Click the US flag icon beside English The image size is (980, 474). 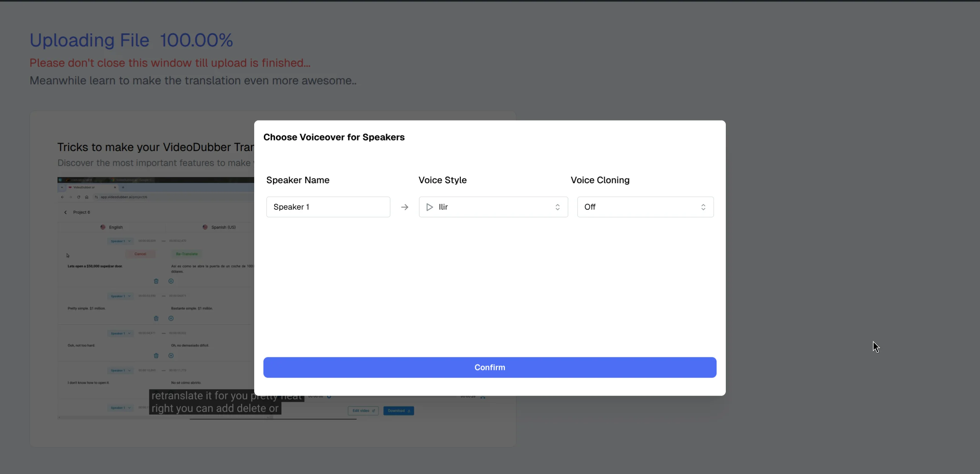pos(103,227)
